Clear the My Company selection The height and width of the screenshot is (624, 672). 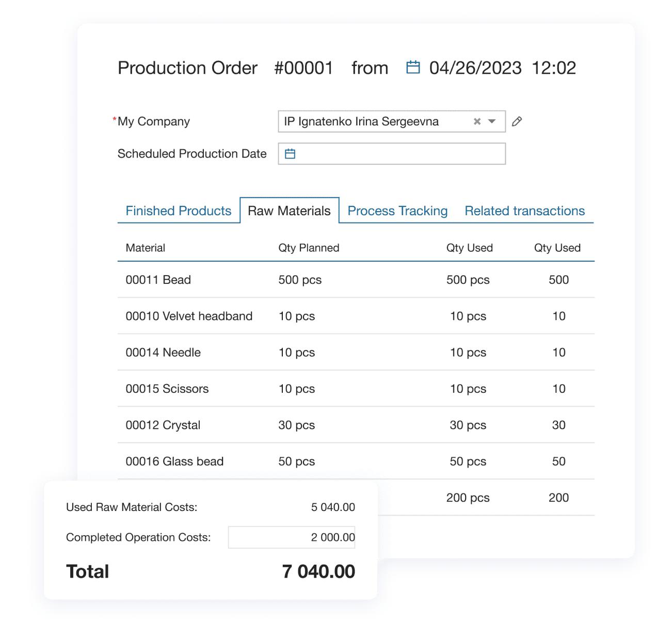point(477,121)
